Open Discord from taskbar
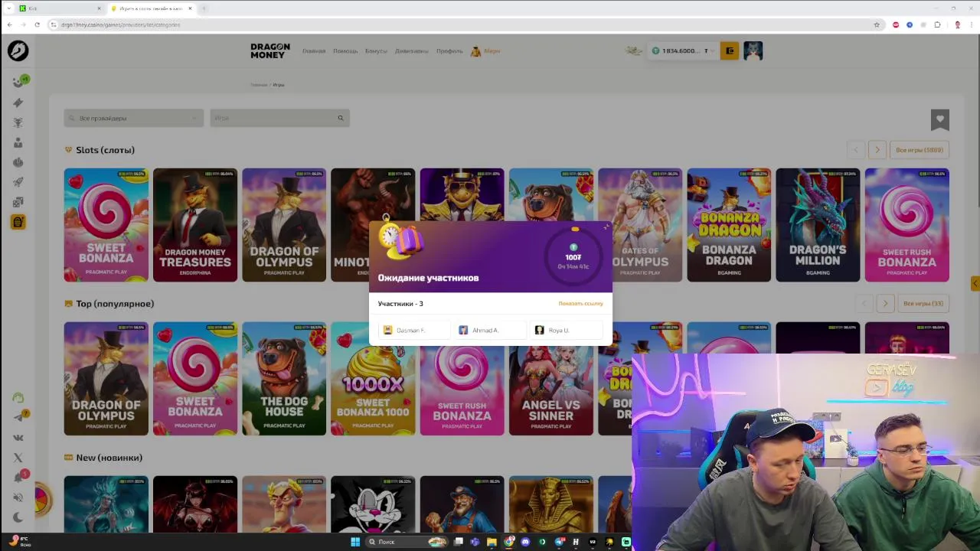 pos(525,542)
